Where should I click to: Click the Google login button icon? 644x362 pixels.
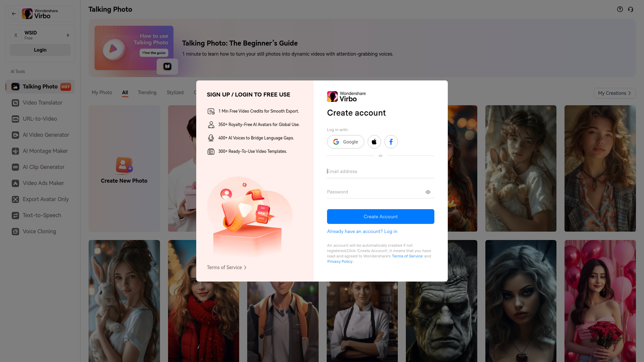346,142
